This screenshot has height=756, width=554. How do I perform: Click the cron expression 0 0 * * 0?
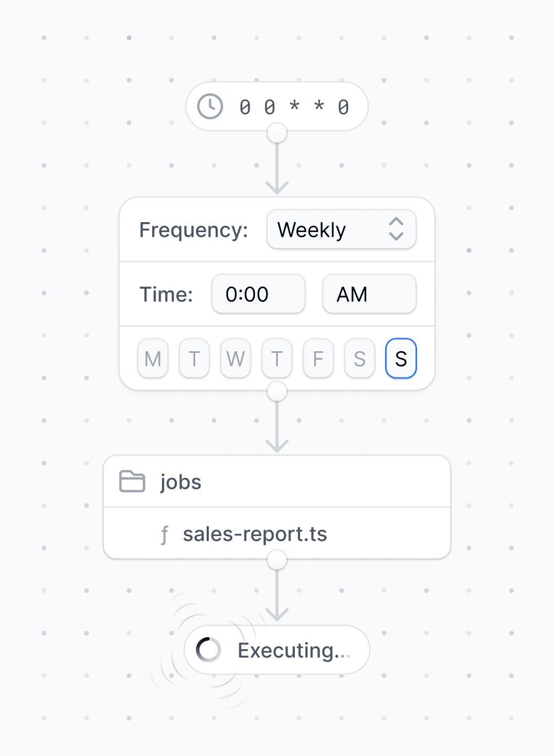[294, 107]
